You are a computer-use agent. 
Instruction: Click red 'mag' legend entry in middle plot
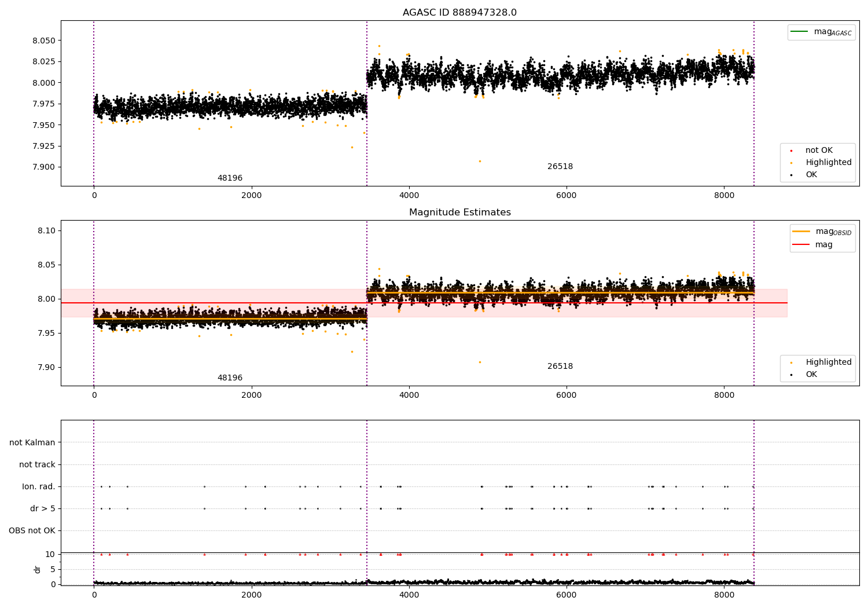coord(813,245)
